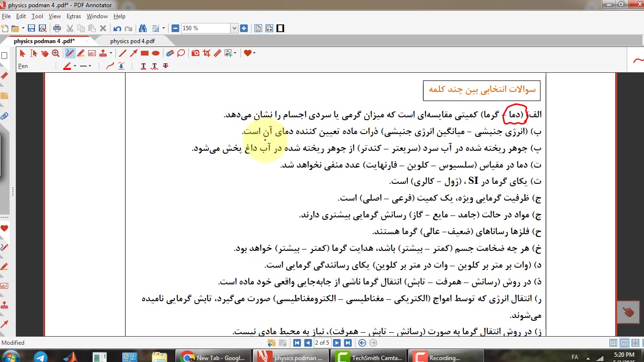Toggle the sidebar checkbox at toolbar left

point(5,56)
